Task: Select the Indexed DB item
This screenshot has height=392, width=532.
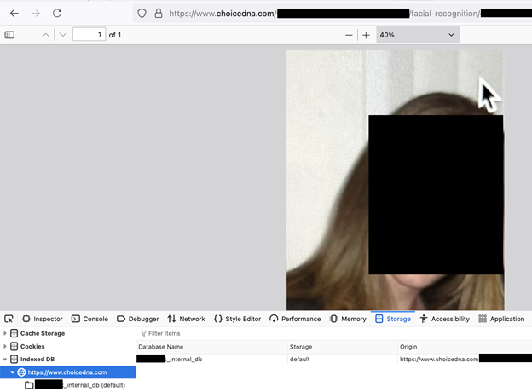Action: (38, 359)
